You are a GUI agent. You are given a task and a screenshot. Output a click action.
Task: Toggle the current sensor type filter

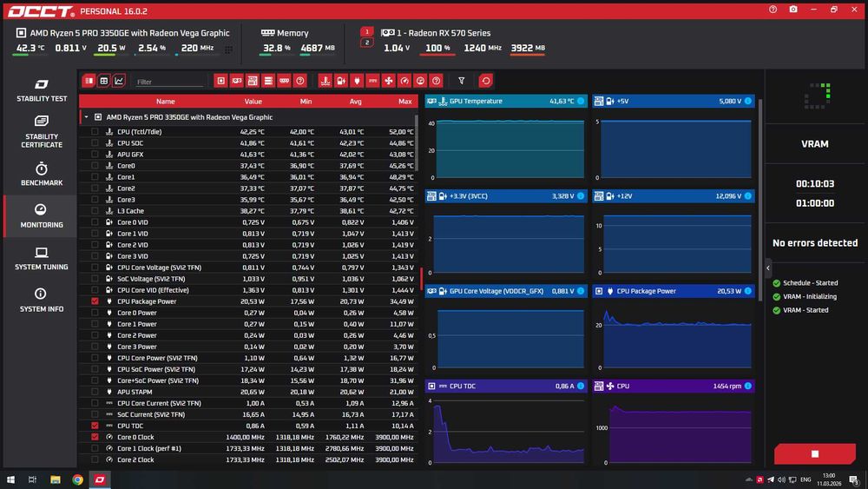[x=372, y=81]
